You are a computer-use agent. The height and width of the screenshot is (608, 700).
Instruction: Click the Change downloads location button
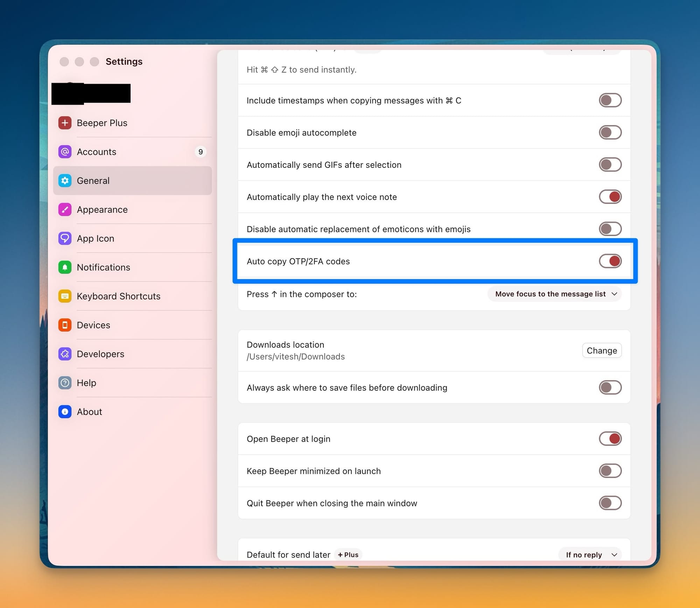click(x=601, y=351)
